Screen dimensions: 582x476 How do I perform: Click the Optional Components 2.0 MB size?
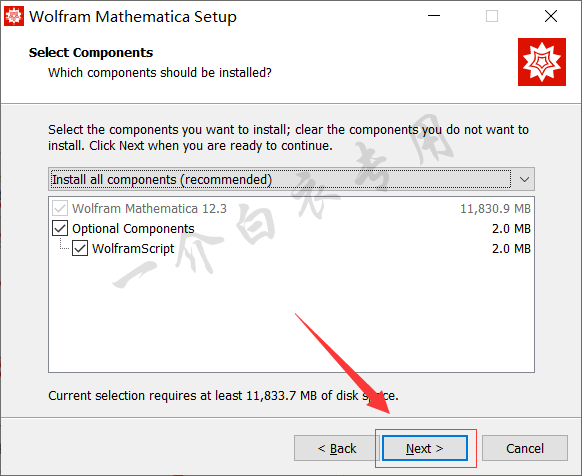[511, 228]
